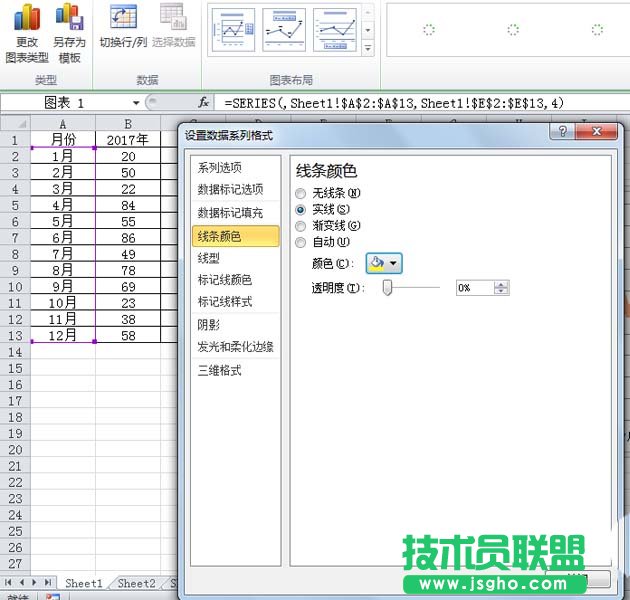Select row 1 header
Screen dimensions: 630x600
pyautogui.click(x=15, y=140)
